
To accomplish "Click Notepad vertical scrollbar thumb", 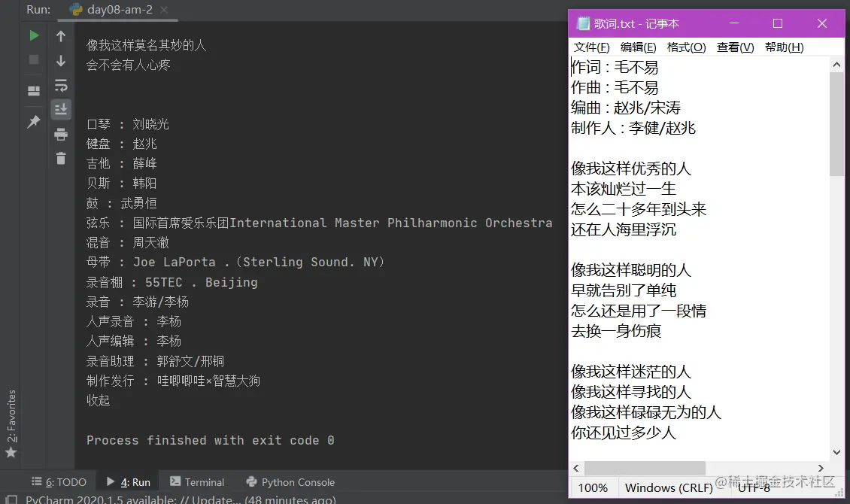I will [x=836, y=124].
